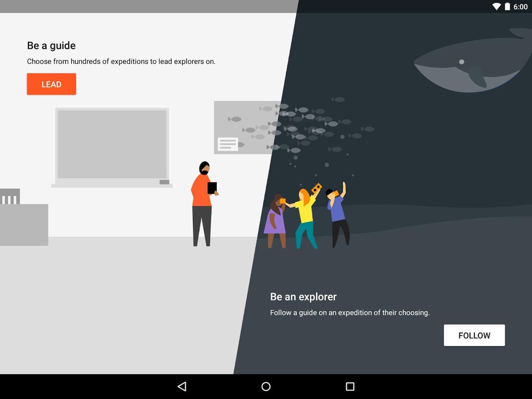Tap the 6:00 clock in status bar
Image resolution: width=532 pixels, height=399 pixels.
pos(520,7)
